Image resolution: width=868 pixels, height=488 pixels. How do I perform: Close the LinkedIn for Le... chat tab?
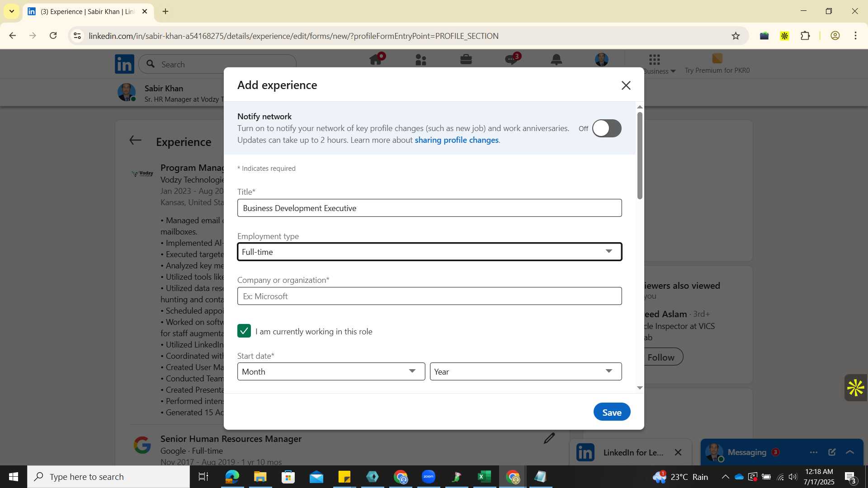[x=678, y=452]
